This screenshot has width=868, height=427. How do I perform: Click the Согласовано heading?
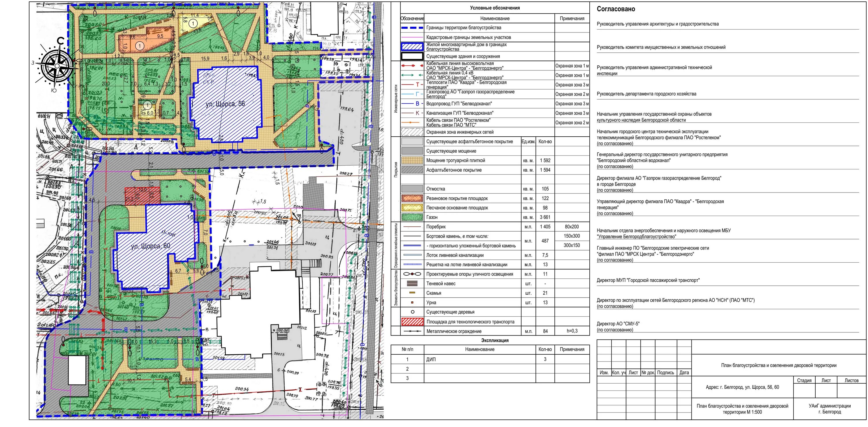pos(616,9)
